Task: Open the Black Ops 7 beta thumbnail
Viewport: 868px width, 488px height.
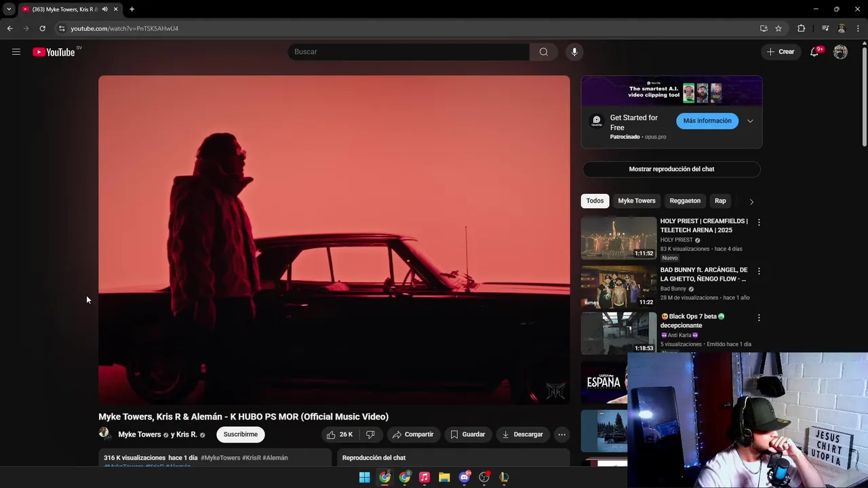Action: 618,333
